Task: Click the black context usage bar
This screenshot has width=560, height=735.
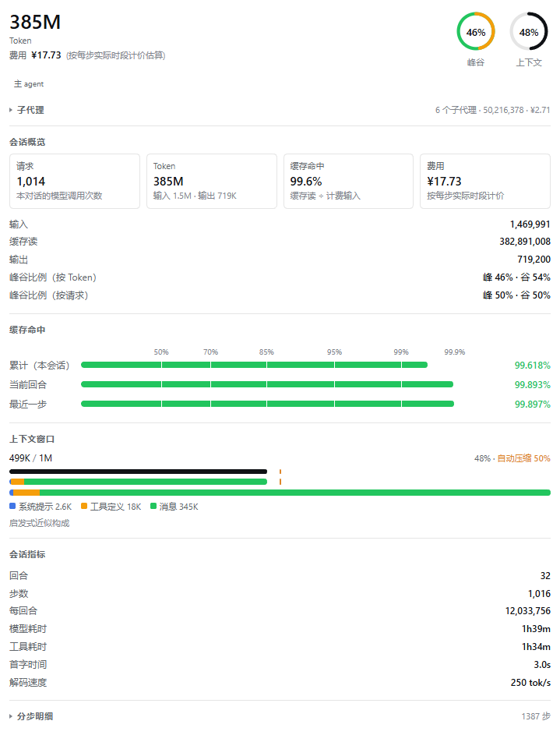Action: click(x=138, y=472)
